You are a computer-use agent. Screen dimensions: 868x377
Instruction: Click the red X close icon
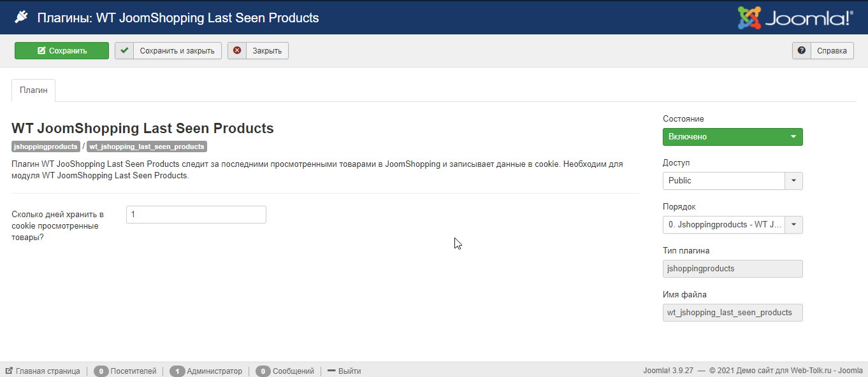pos(237,51)
